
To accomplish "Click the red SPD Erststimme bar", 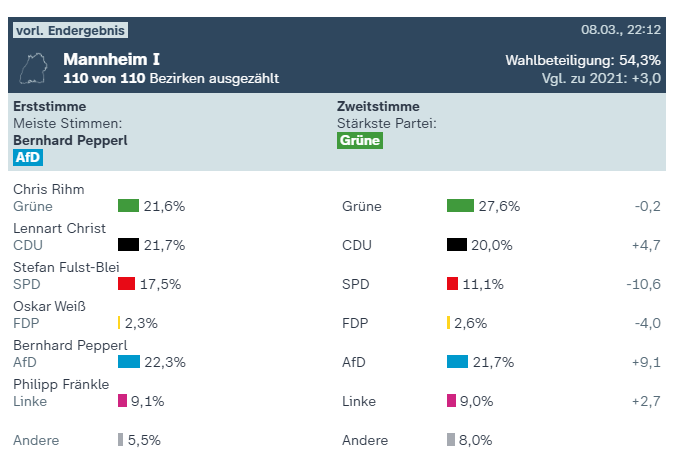I will pyautogui.click(x=126, y=284).
